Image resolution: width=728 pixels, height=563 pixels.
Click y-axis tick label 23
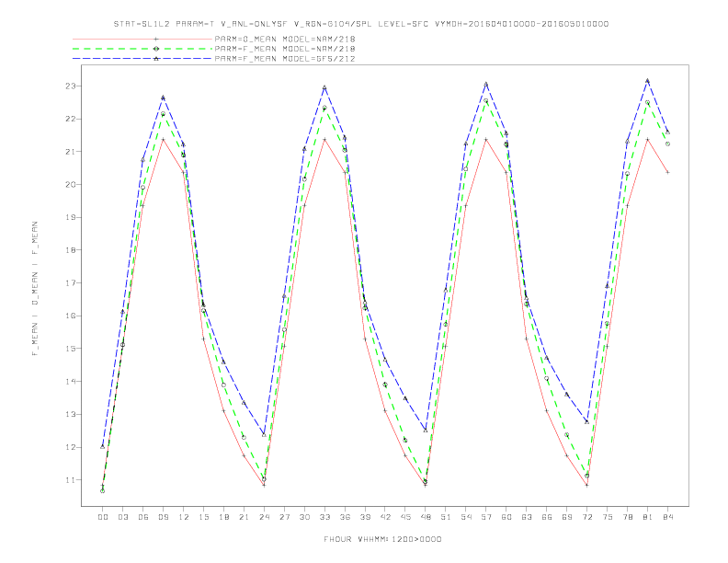tap(71, 86)
